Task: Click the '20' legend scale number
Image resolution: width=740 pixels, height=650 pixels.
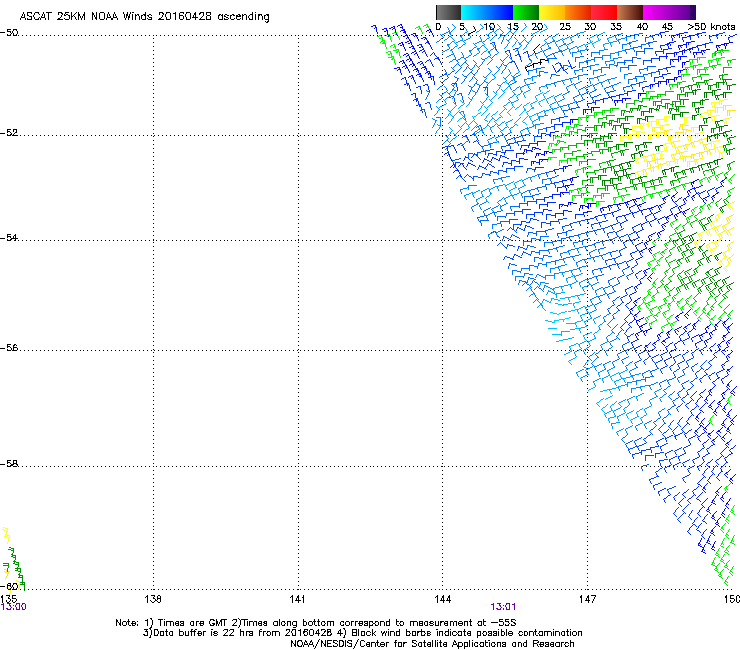Action: click(537, 27)
